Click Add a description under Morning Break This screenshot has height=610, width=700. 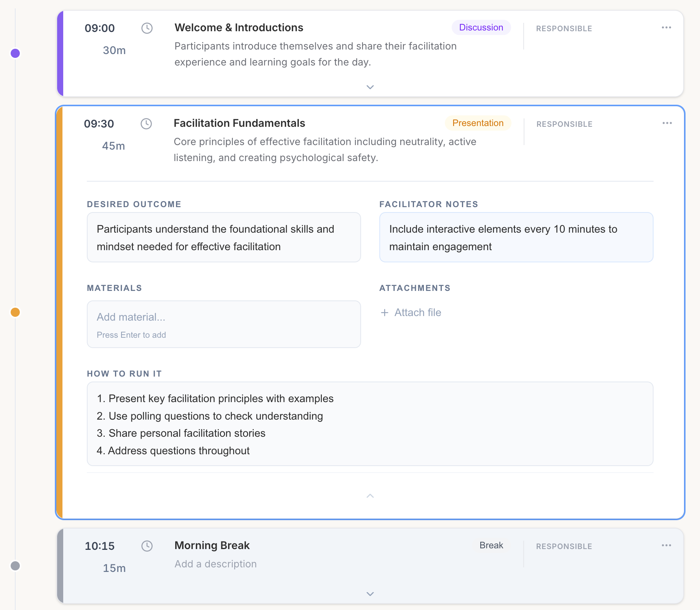point(215,564)
